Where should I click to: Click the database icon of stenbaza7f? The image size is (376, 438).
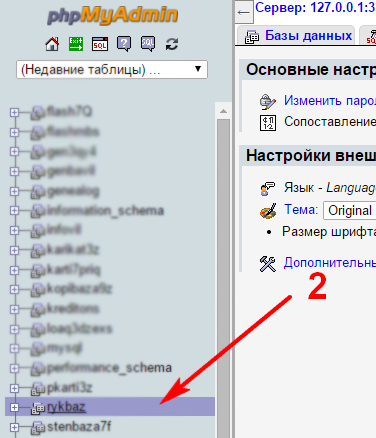[x=38, y=428]
